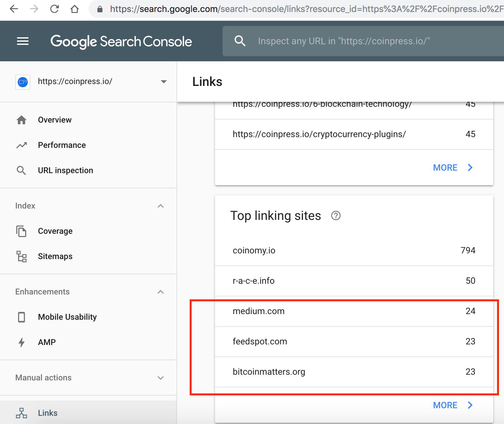Open the Performance report
The width and height of the screenshot is (504, 424).
click(x=88, y=145)
